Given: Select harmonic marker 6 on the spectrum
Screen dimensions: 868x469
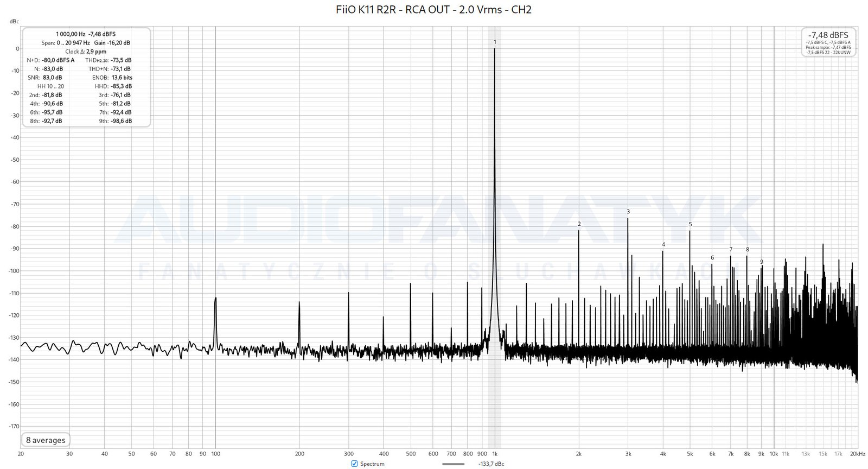Looking at the screenshot, I should click(712, 258).
